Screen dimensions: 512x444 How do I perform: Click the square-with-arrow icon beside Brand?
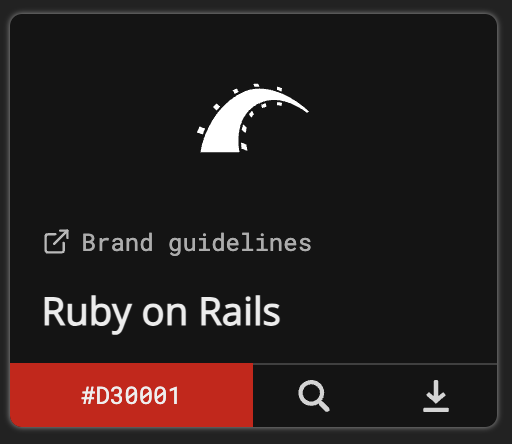[56, 241]
